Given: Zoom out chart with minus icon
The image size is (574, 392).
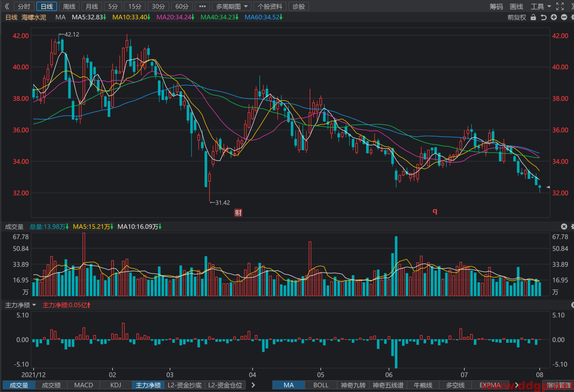Looking at the screenshot, I should [x=564, y=17].
